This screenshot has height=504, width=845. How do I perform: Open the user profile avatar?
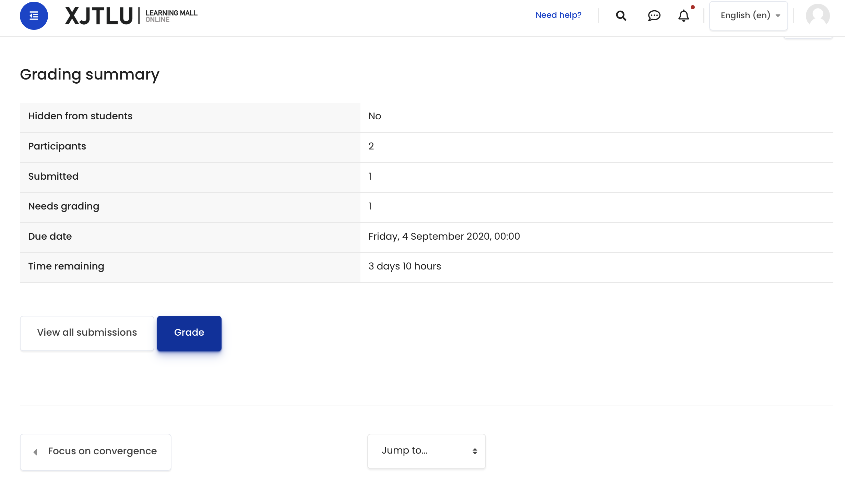click(818, 16)
